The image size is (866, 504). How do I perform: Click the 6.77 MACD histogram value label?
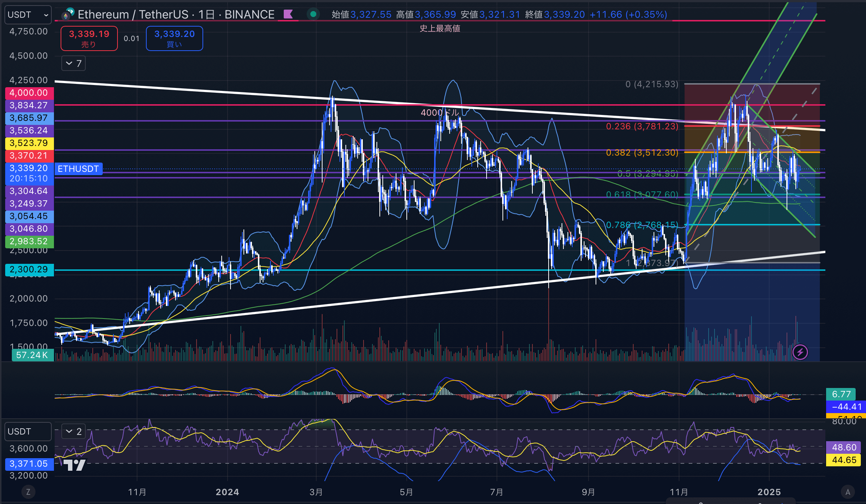point(842,394)
